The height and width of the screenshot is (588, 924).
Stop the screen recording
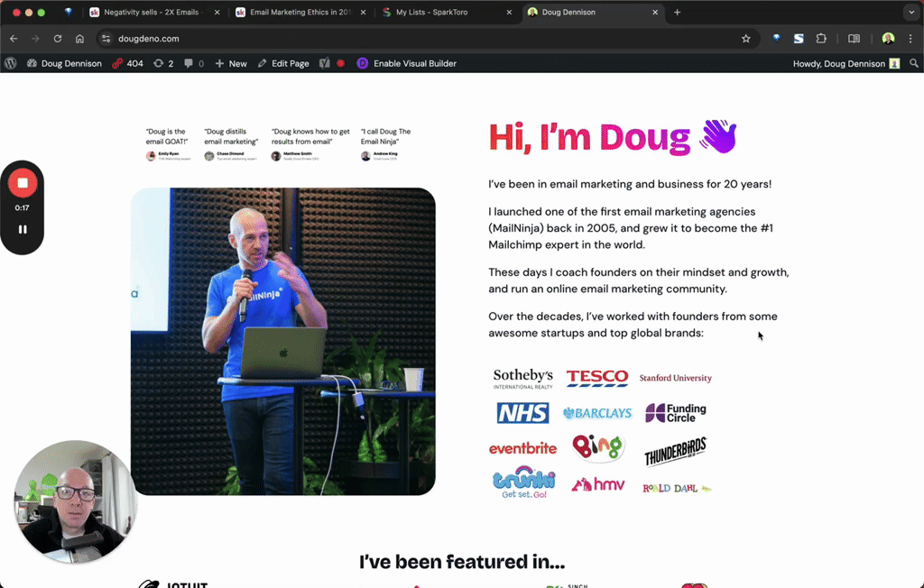coord(23,183)
